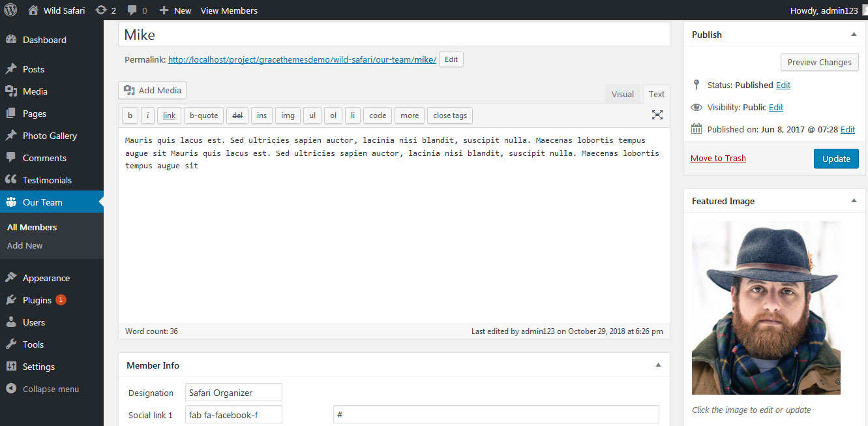Click the status pin icon in Publish box
The width and height of the screenshot is (868, 426).
pos(696,85)
